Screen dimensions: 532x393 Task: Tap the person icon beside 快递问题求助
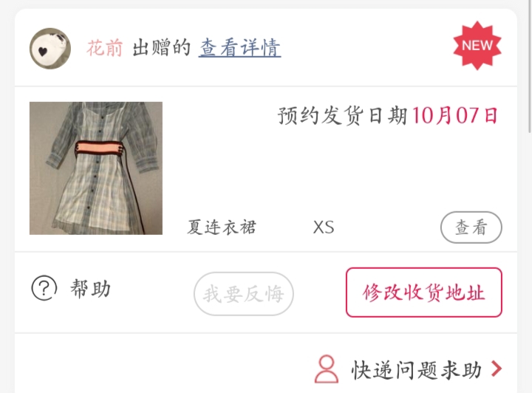[326, 369]
